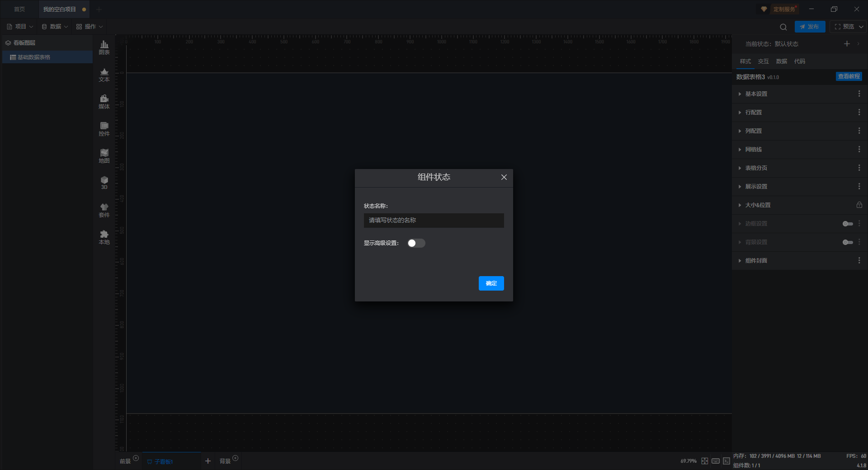Viewport: 868px width, 470px height.
Task: Open more options for 网格线
Action: [x=859, y=150]
